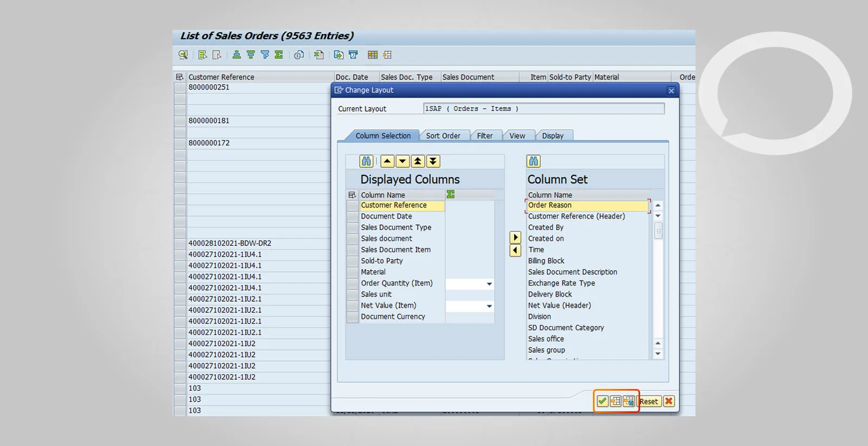Move selected displayed column down one
Viewport: 868px width, 446px height.
click(x=403, y=161)
